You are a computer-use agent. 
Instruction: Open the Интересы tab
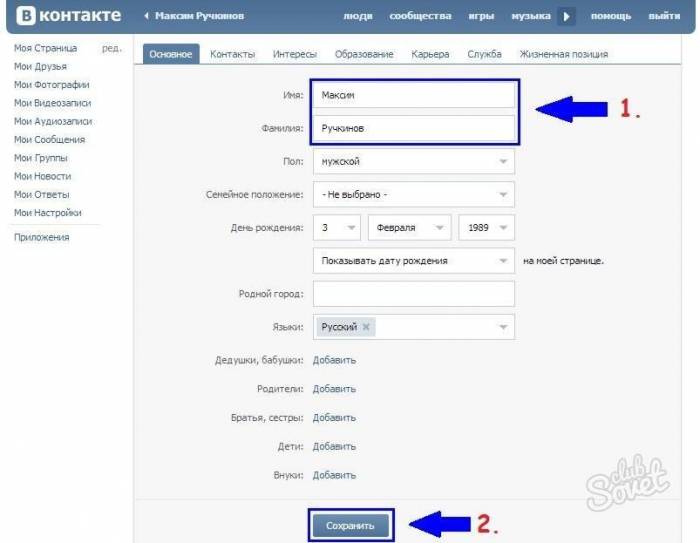[295, 54]
